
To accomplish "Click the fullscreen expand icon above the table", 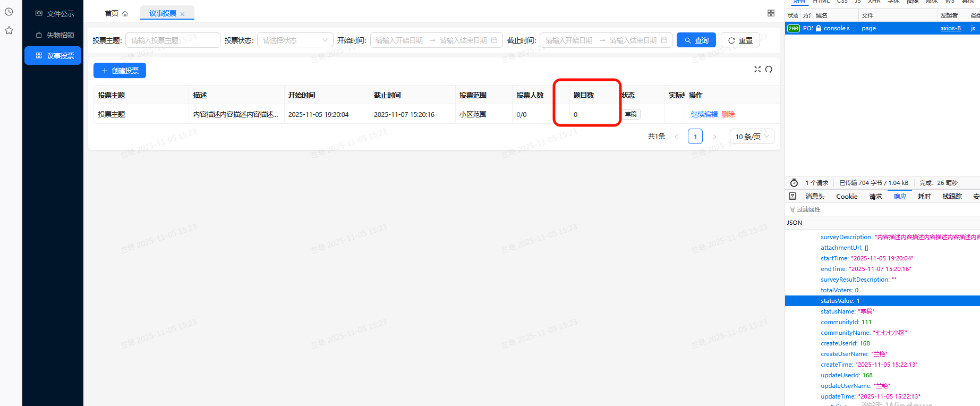I will pos(757,70).
